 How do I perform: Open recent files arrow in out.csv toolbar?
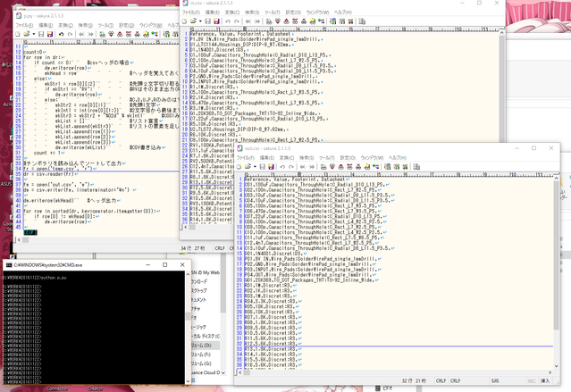255,167
